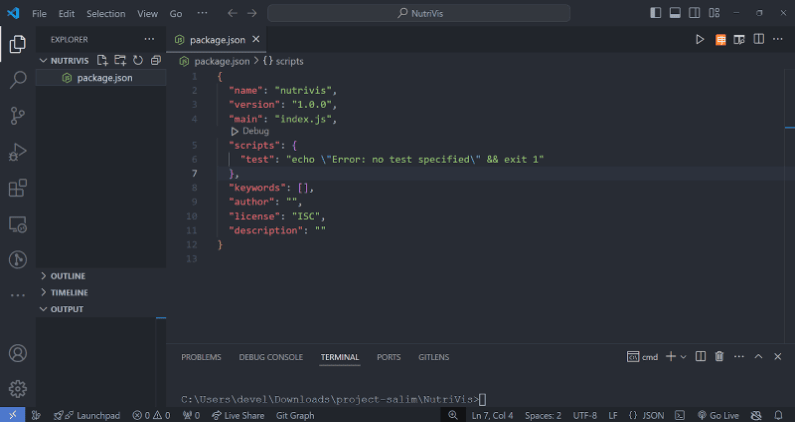Close the package.json editor tab
Image resolution: width=796 pixels, height=422 pixels.
point(256,39)
